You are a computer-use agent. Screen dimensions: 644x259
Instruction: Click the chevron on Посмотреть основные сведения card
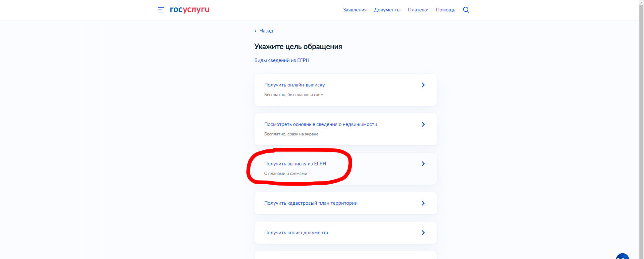(423, 124)
